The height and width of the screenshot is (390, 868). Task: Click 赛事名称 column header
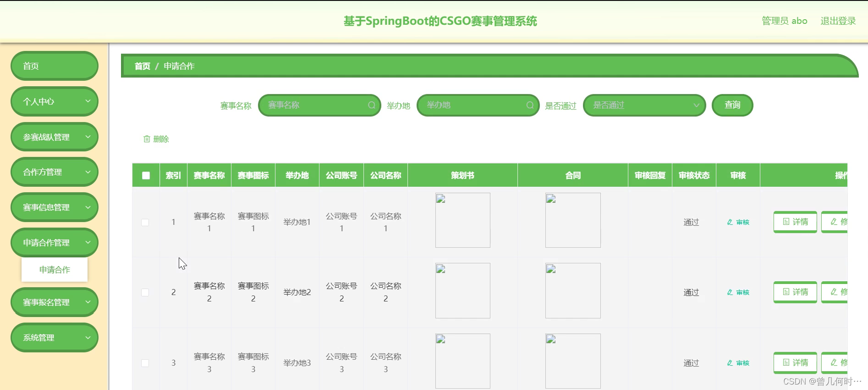(209, 175)
